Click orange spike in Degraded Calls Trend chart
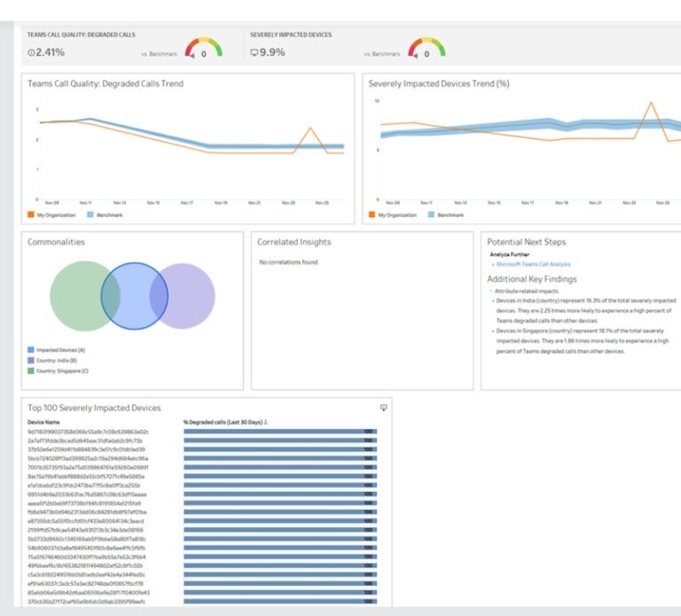The image size is (681, 616). tap(310, 128)
